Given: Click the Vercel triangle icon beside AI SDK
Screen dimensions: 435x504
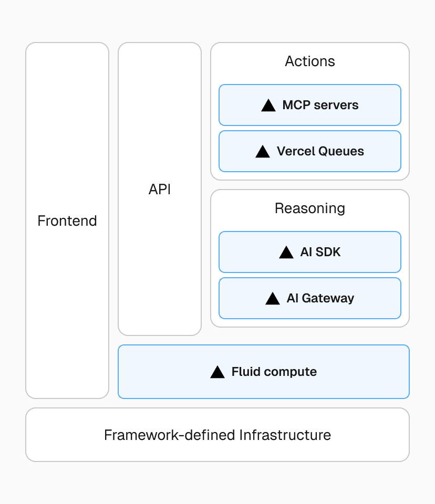Looking at the screenshot, I should point(286,252).
